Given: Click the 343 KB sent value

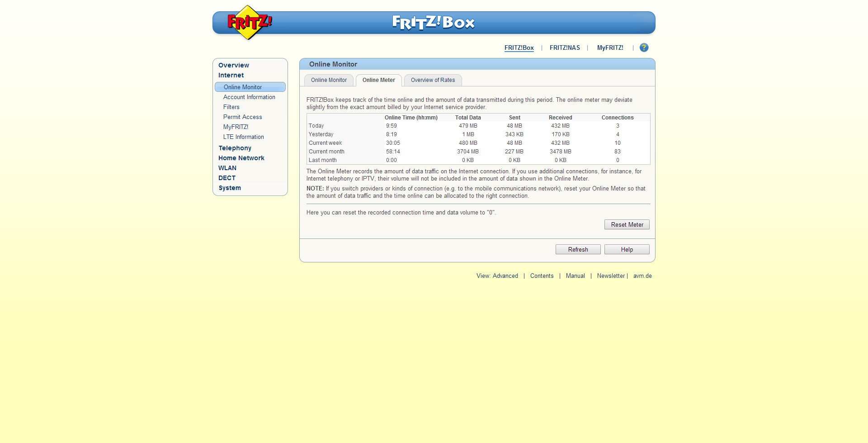Looking at the screenshot, I should 514,134.
